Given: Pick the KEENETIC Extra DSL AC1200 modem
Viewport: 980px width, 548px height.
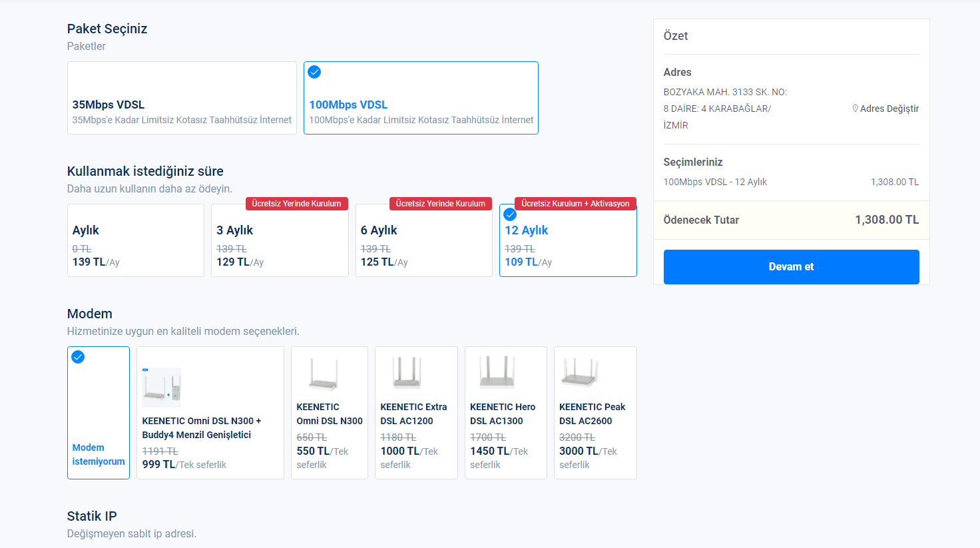Looking at the screenshot, I should (416, 413).
